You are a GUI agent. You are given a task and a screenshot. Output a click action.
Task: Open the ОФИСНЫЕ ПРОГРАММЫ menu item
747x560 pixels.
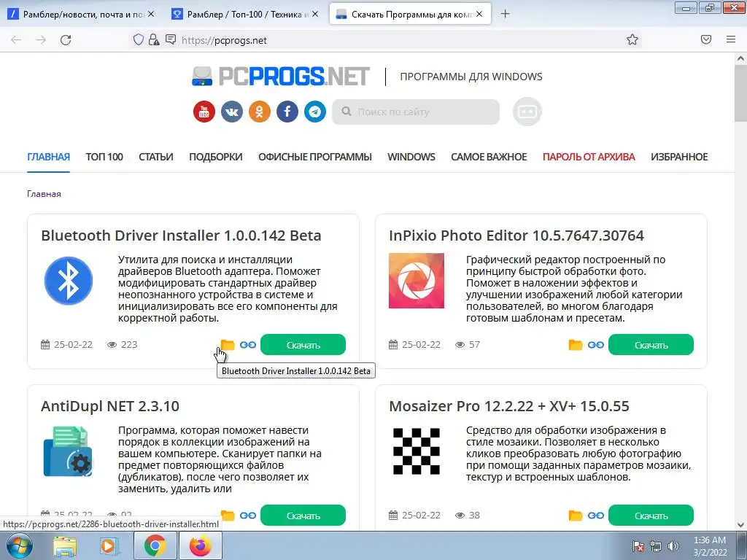click(x=315, y=157)
